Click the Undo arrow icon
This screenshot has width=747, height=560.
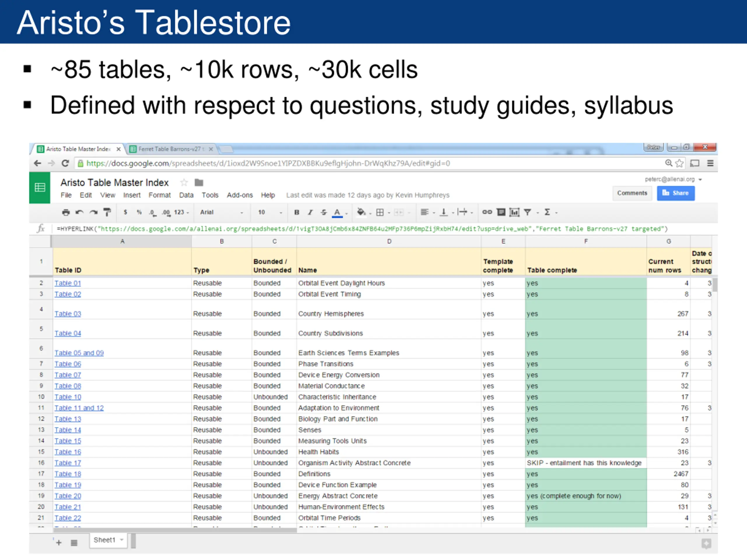79,212
